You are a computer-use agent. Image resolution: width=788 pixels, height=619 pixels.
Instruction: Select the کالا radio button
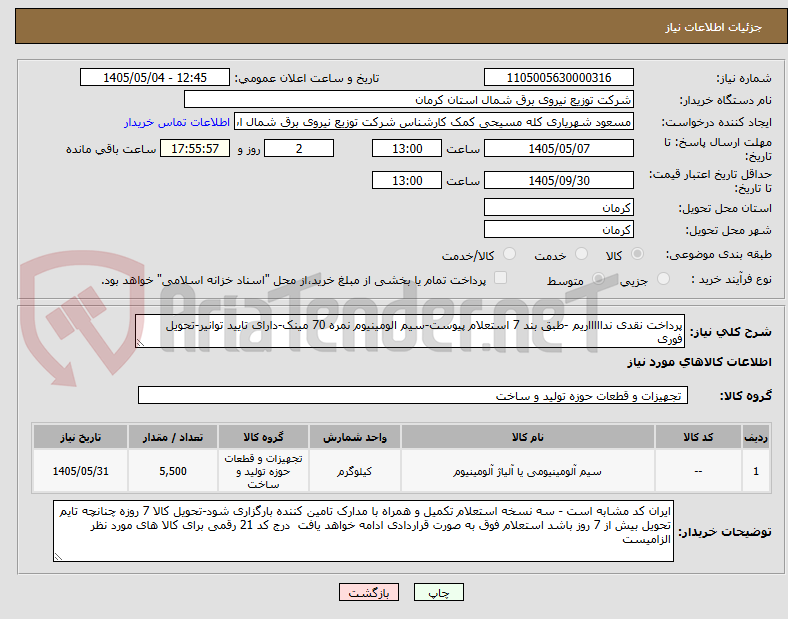[637, 254]
